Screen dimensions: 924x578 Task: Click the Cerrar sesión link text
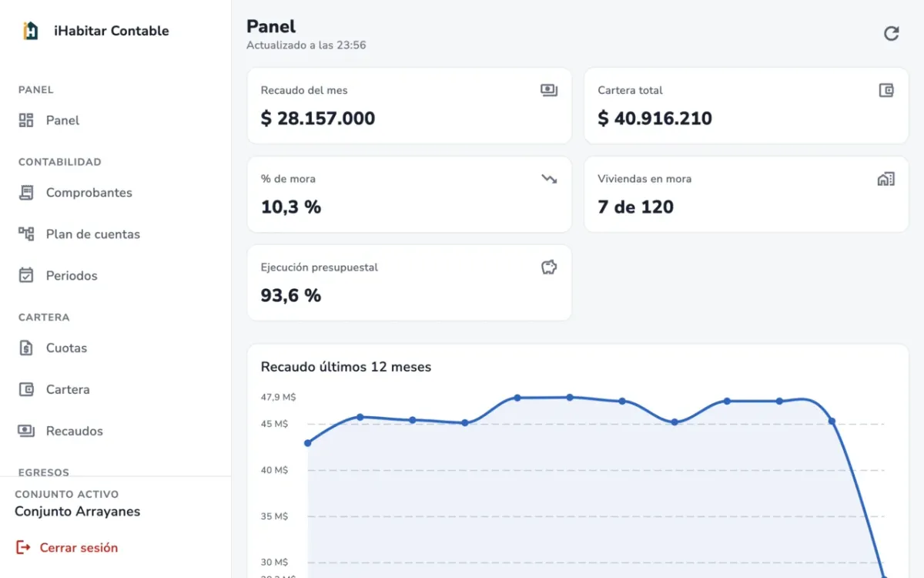[79, 548]
